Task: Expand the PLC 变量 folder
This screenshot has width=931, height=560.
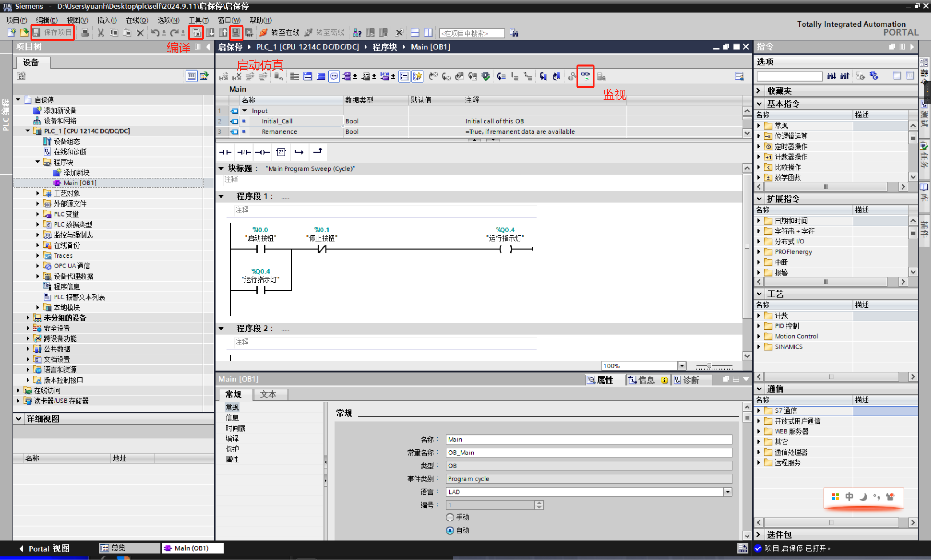Action: click(38, 214)
